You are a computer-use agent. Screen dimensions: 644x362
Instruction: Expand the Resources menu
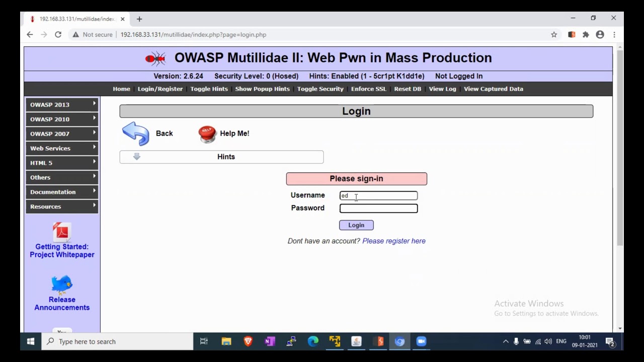click(62, 207)
